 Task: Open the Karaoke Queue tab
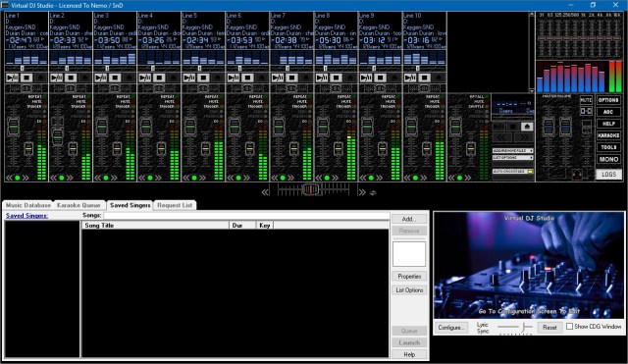pyautogui.click(x=78, y=205)
